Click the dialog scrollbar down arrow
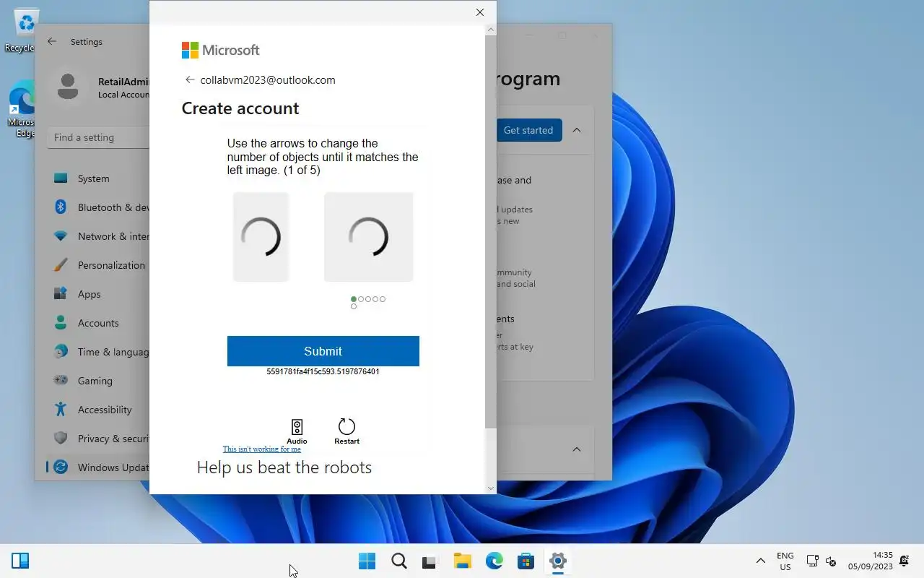 (x=491, y=488)
